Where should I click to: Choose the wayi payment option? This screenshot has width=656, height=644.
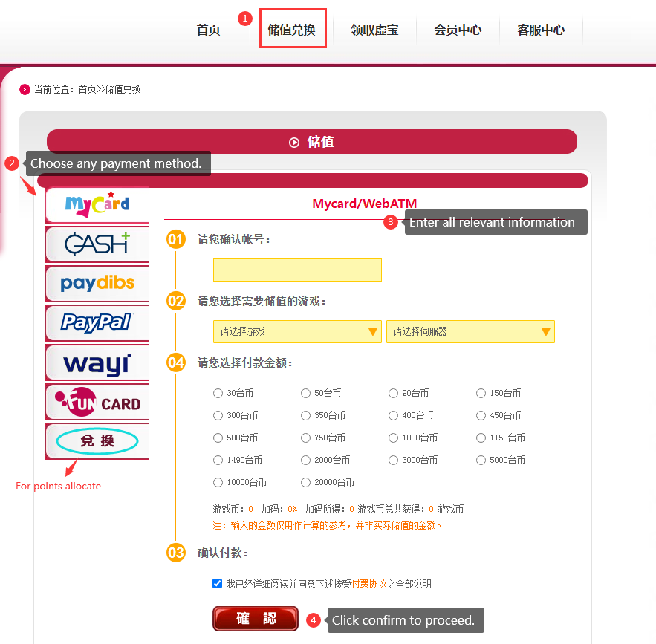tap(97, 362)
